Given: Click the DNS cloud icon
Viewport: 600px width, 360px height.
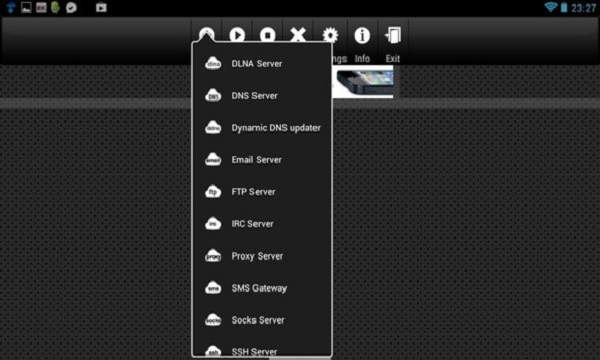Looking at the screenshot, I should click(213, 95).
